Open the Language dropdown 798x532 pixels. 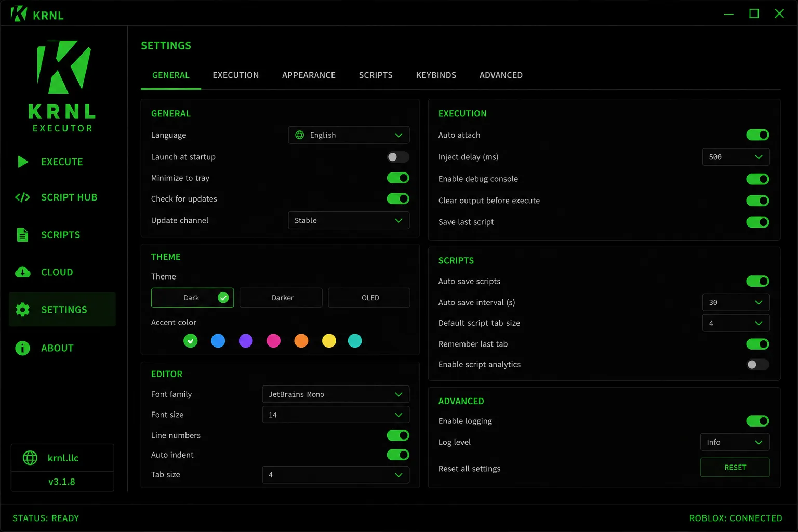(349, 135)
